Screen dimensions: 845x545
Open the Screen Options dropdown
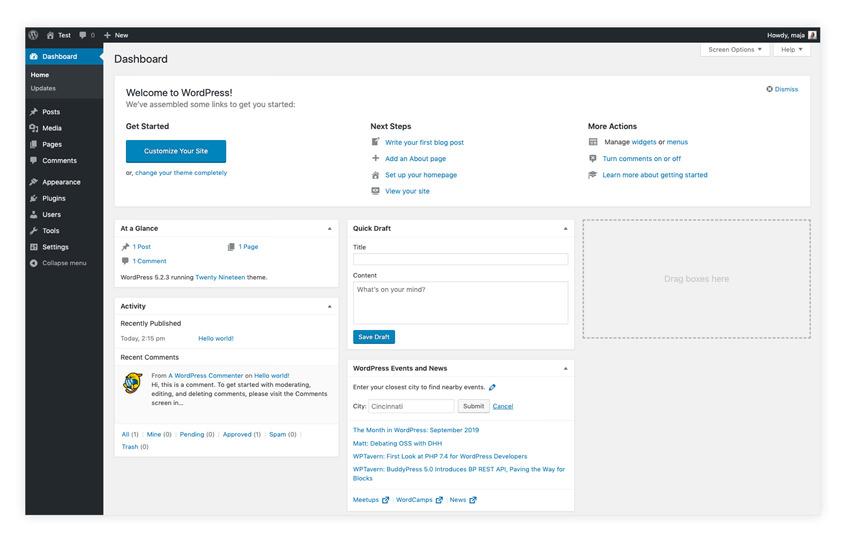(x=735, y=49)
